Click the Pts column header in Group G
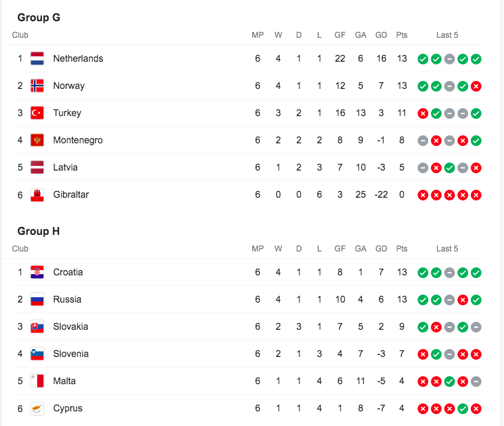This screenshot has width=504, height=426. point(402,35)
